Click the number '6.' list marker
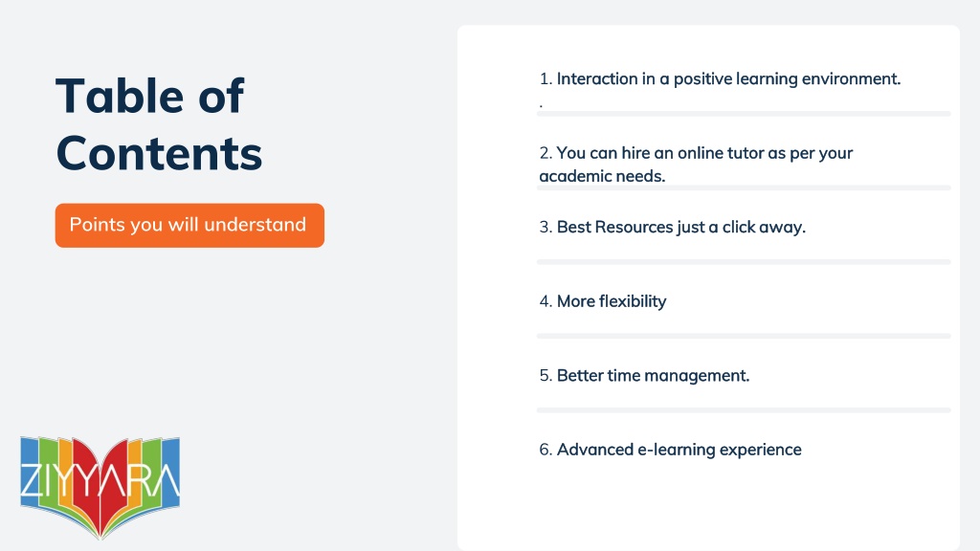Screen dimensions: 980x551 [x=546, y=450]
